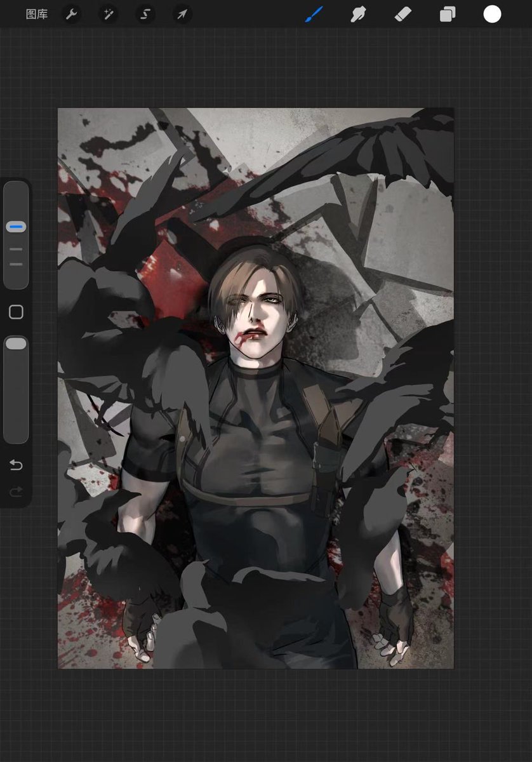The image size is (532, 762).
Task: Open the Actions wrench menu
Action: pyautogui.click(x=71, y=14)
